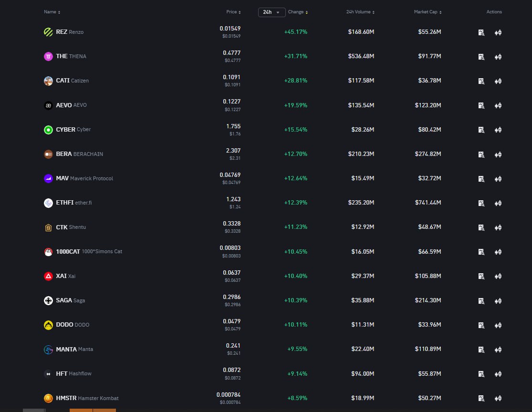
Task: Click the DODO yellow coin logo
Action: [48, 325]
